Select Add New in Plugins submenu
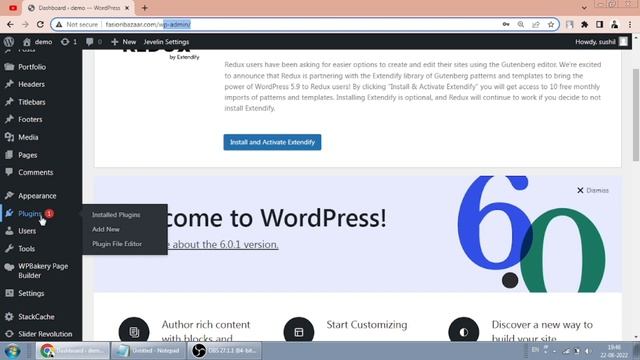Screen dimensions: 640x360 pyautogui.click(x=106, y=229)
